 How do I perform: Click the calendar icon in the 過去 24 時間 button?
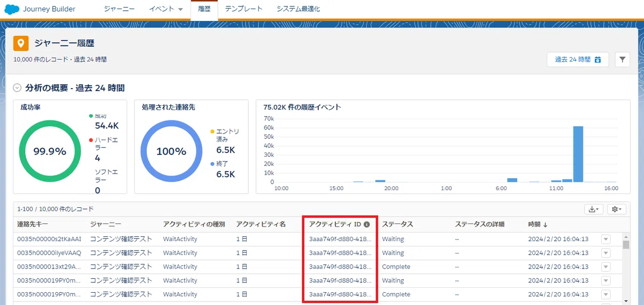(598, 60)
